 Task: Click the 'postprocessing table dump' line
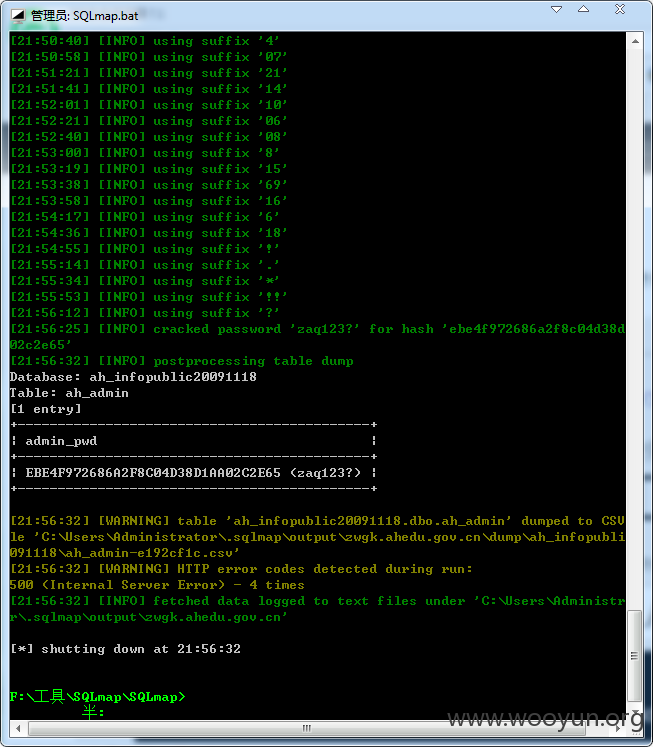point(182,361)
